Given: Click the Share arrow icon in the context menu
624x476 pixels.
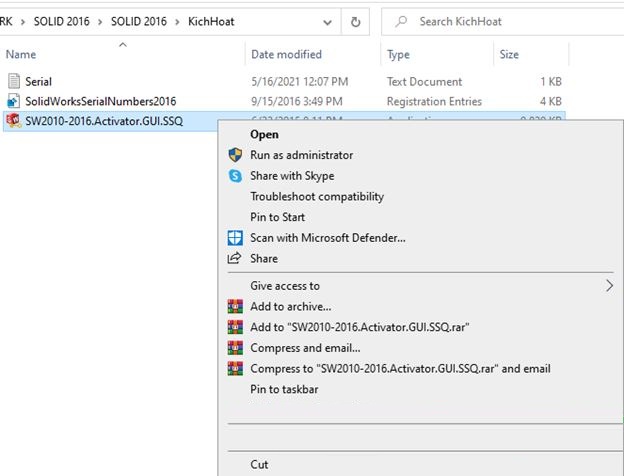Looking at the screenshot, I should coord(234,258).
